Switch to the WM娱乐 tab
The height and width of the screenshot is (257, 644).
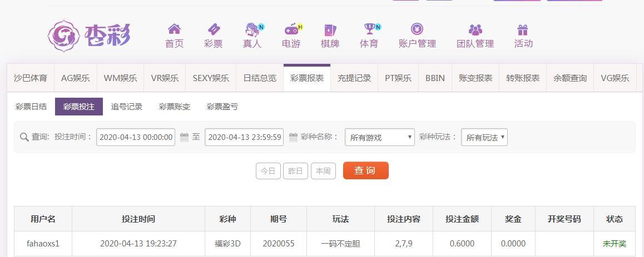(120, 78)
